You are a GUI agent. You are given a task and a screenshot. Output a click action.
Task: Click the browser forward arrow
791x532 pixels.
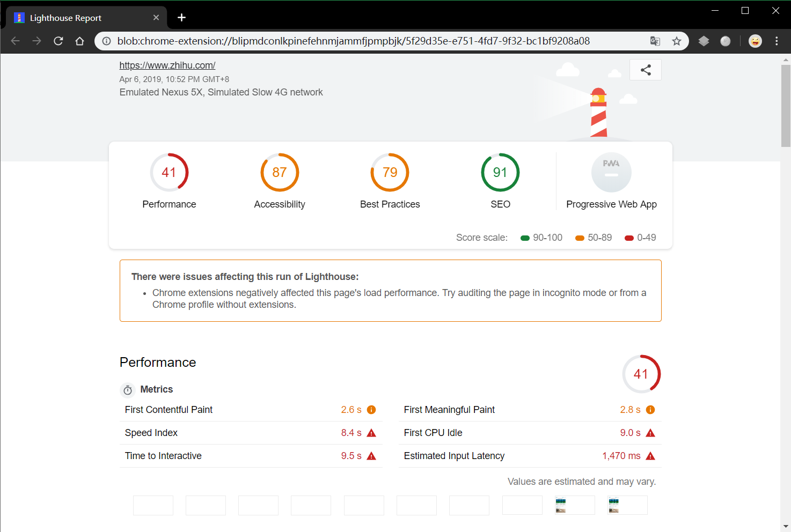(x=36, y=41)
